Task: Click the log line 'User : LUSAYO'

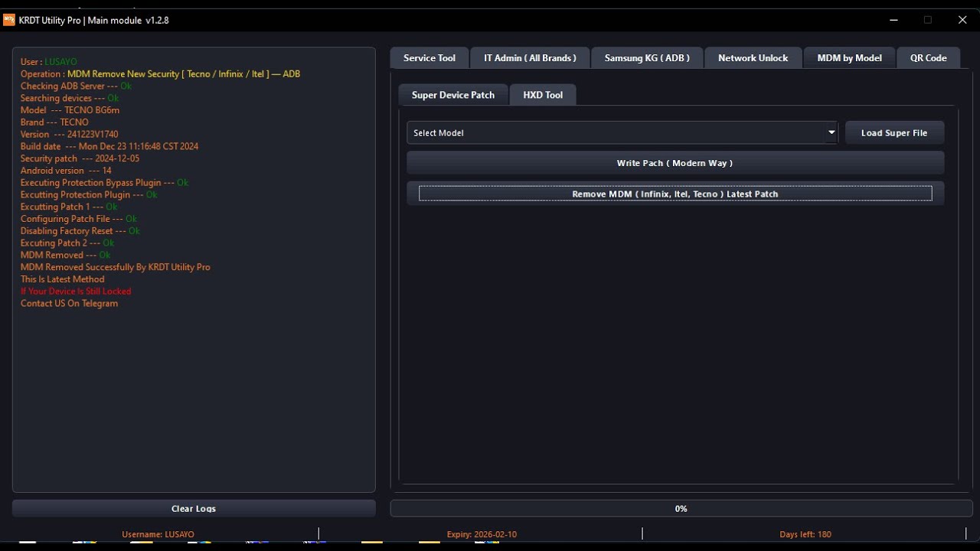Action: coord(48,62)
